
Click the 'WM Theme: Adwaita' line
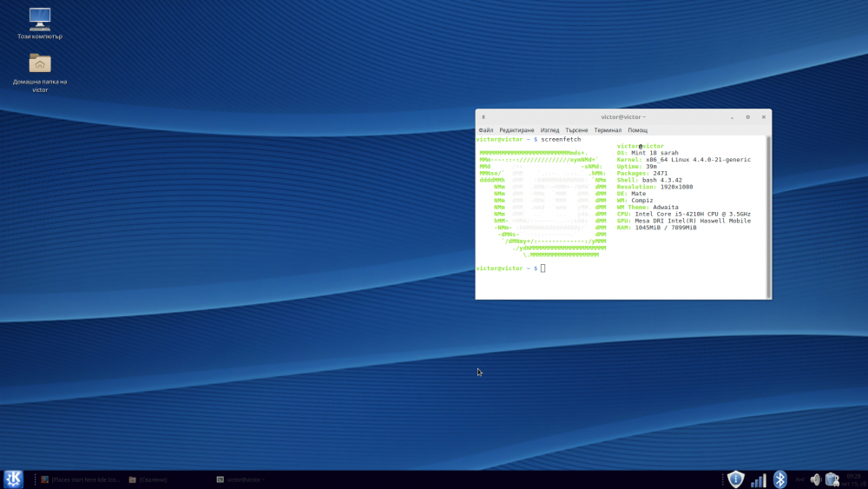pyautogui.click(x=648, y=207)
